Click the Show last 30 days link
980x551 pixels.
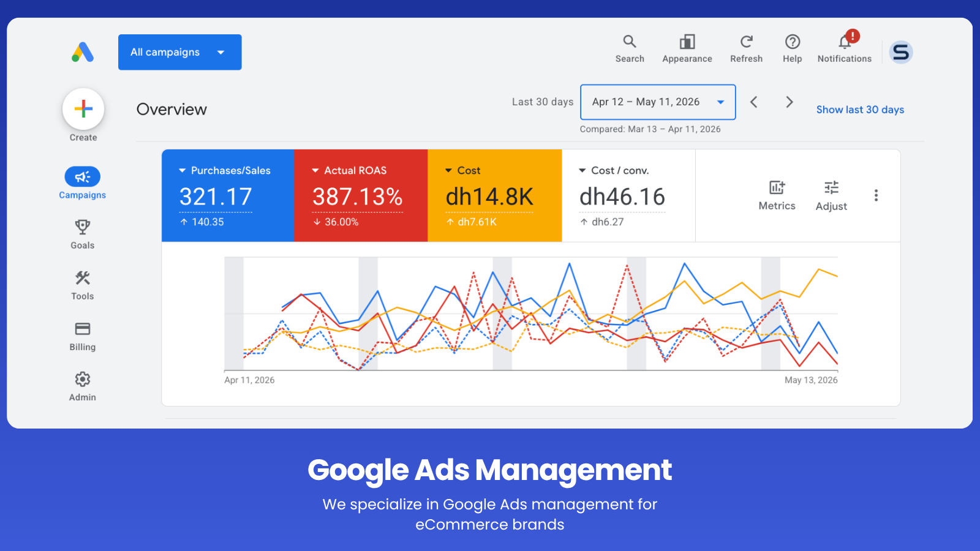coord(860,110)
